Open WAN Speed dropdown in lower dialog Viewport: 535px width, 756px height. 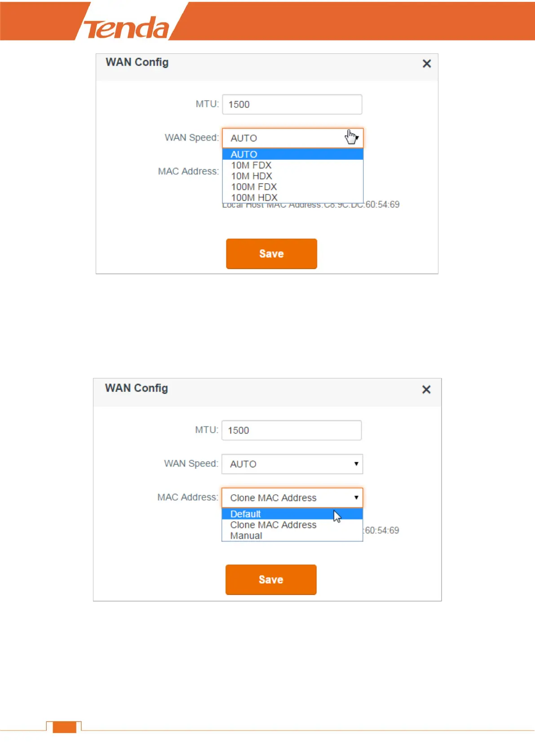tap(292, 464)
